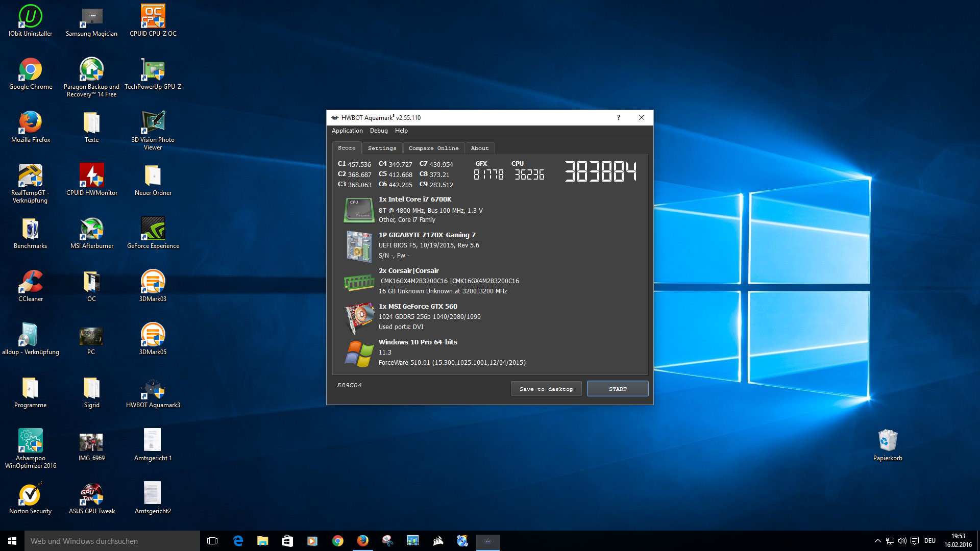
Task: Open the Windows Start menu
Action: [12, 541]
